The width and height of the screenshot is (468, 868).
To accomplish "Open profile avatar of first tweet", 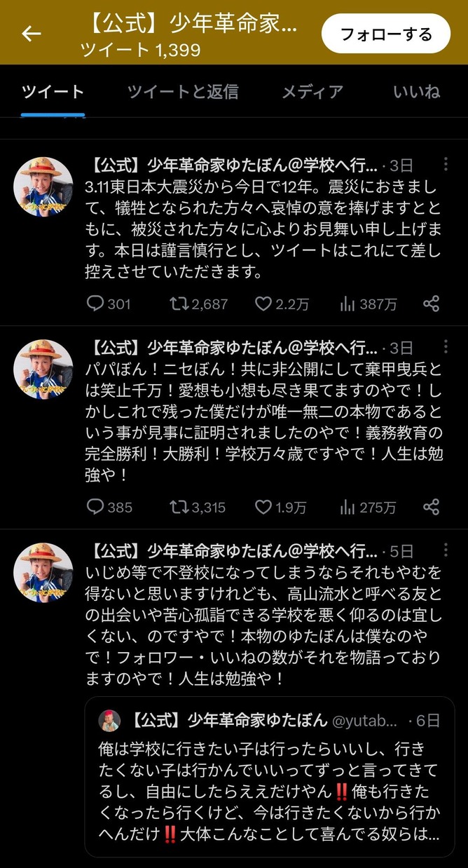I will [x=43, y=187].
